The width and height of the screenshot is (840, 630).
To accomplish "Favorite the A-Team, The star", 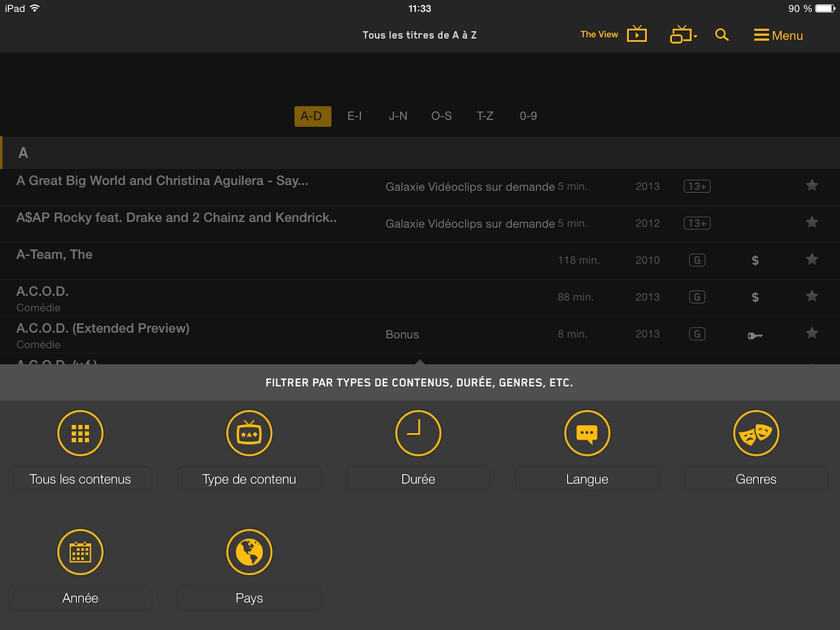I will (811, 260).
